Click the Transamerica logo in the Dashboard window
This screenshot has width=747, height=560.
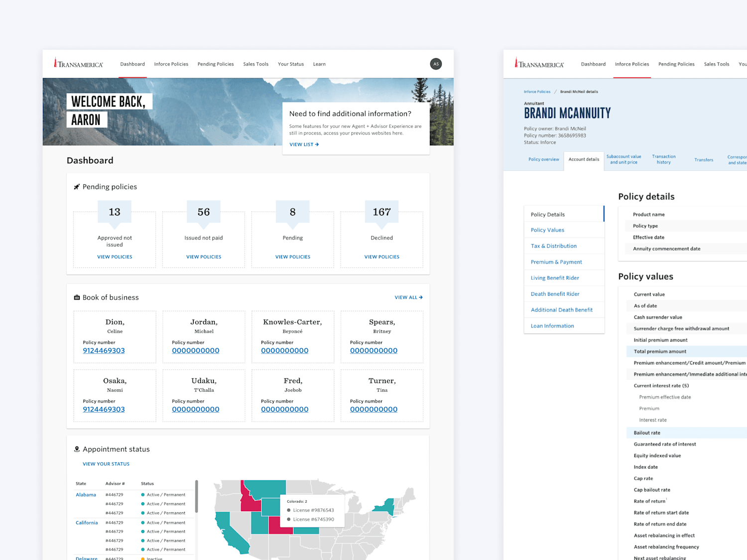(78, 63)
